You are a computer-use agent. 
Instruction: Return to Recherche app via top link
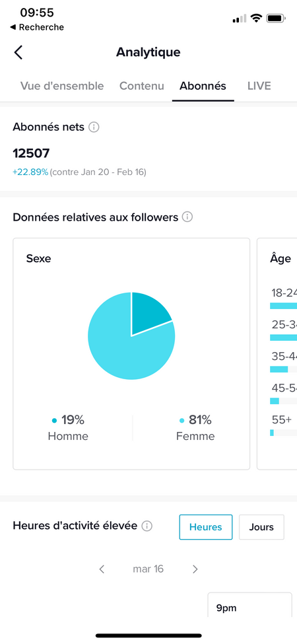pyautogui.click(x=36, y=27)
